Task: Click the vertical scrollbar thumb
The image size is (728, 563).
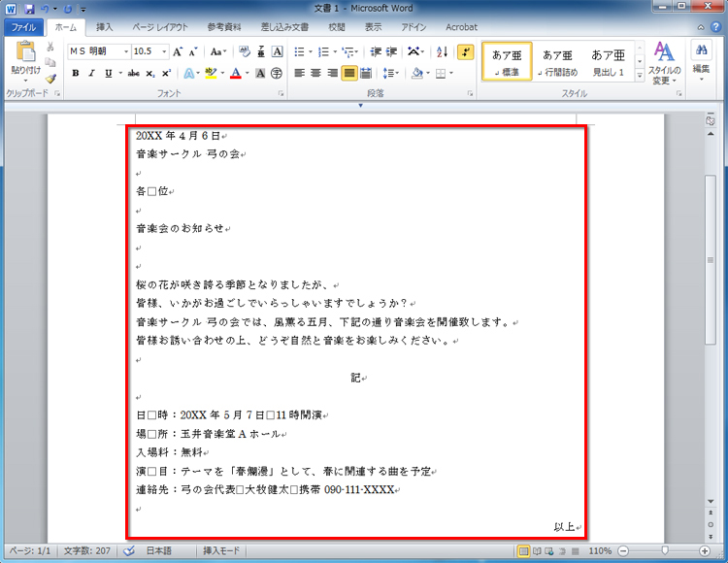Action: point(711,260)
